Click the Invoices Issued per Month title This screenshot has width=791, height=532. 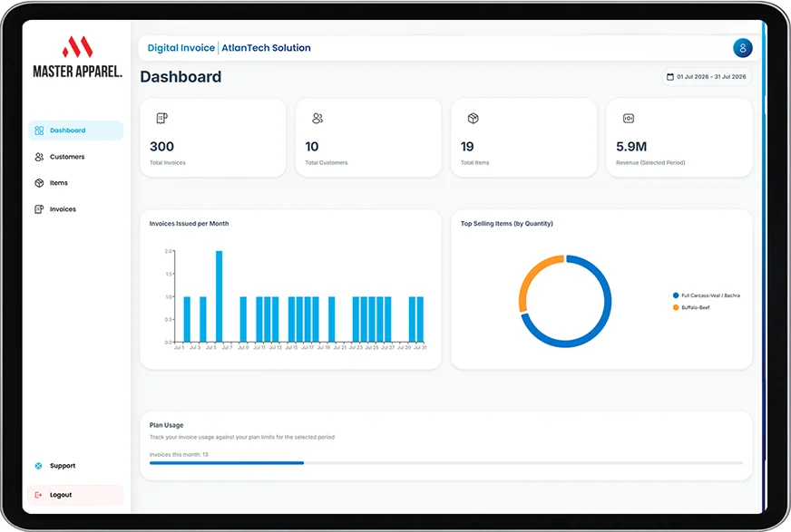coord(190,224)
